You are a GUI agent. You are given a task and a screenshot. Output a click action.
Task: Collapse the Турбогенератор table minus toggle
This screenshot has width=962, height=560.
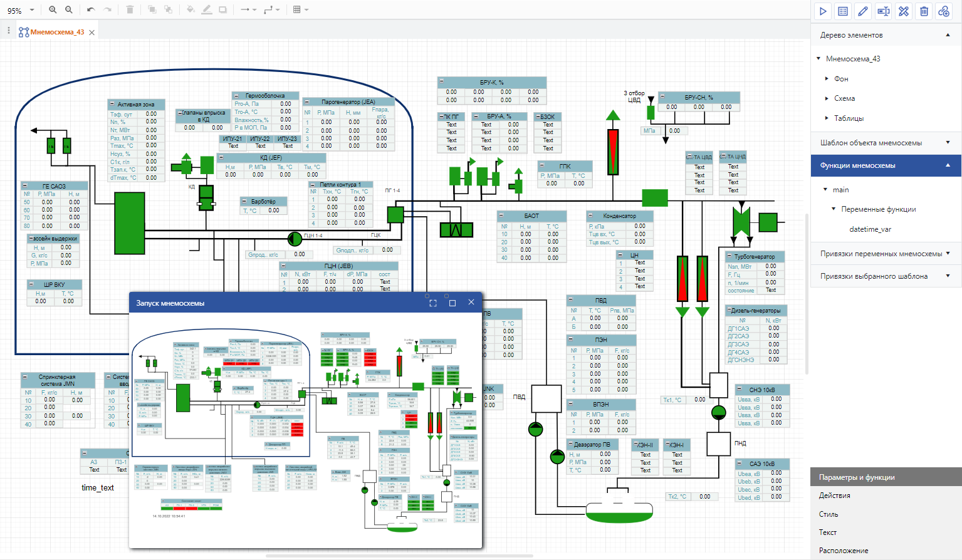pos(729,256)
